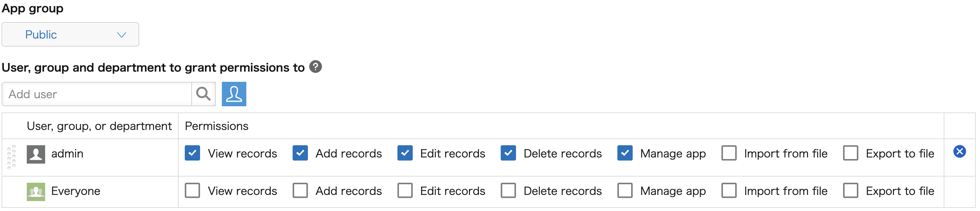Screen dimensions: 980x211
Task: Enable Export to file for admin
Action: coord(851,153)
